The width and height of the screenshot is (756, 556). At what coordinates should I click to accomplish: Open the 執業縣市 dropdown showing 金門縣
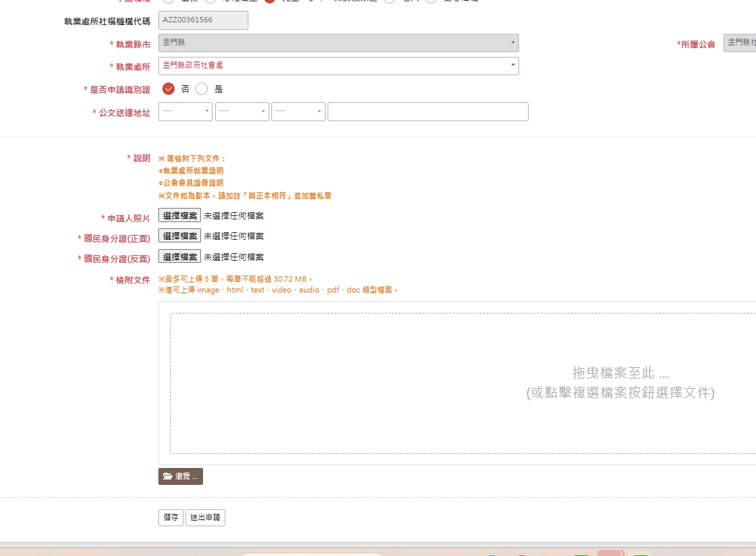(x=338, y=43)
